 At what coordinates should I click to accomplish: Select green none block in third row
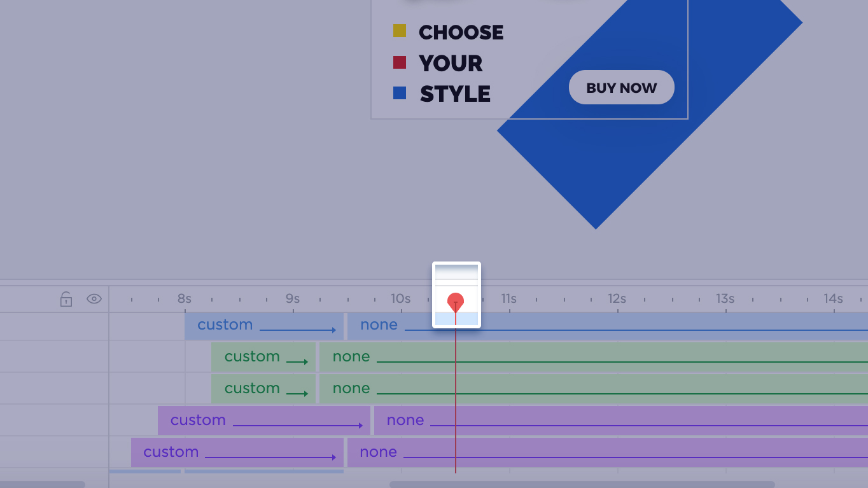click(594, 389)
